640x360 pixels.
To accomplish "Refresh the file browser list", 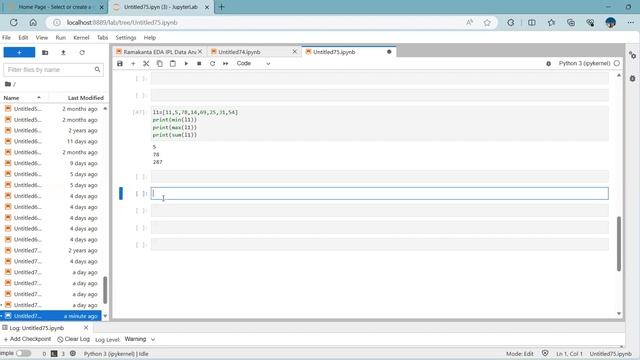I will click(x=82, y=52).
